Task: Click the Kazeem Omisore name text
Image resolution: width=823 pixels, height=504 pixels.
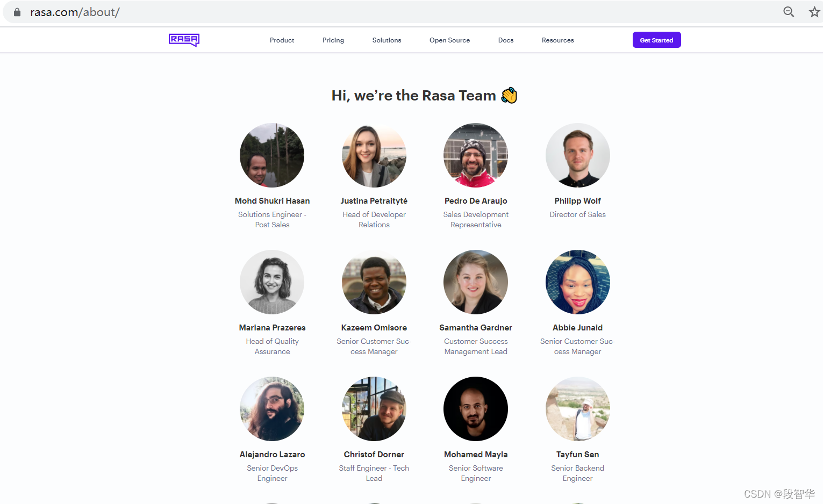Action: [x=374, y=328]
